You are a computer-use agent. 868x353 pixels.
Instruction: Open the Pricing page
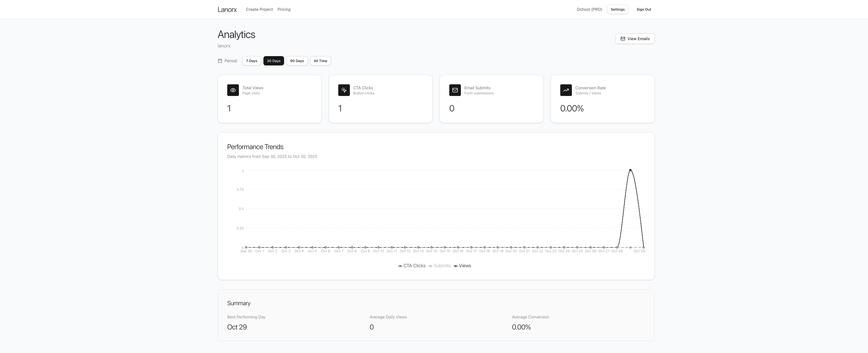coord(284,9)
